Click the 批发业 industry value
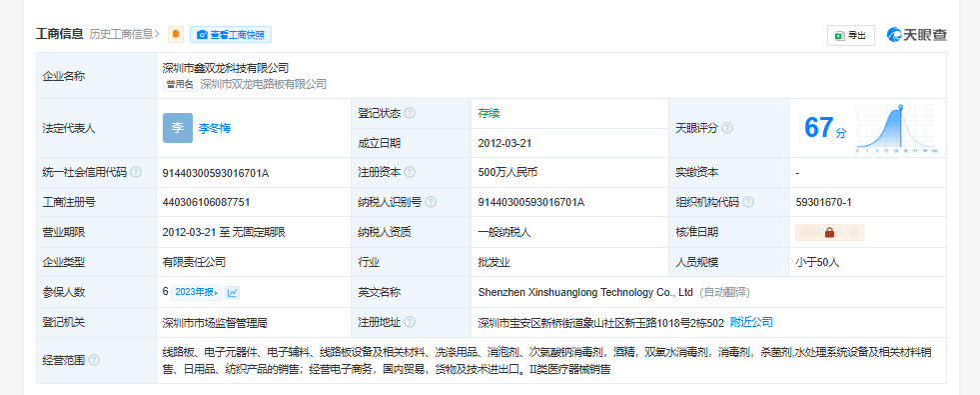Viewport: 980px width, 395px height. [x=493, y=262]
